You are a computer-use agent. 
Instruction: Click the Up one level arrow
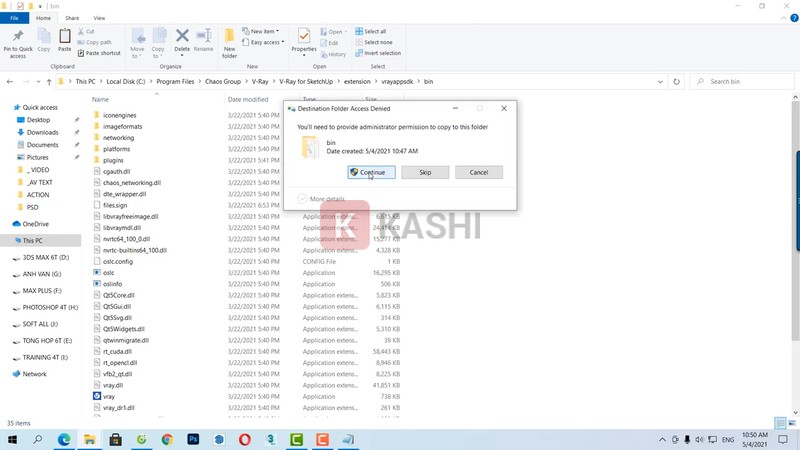[x=49, y=81]
